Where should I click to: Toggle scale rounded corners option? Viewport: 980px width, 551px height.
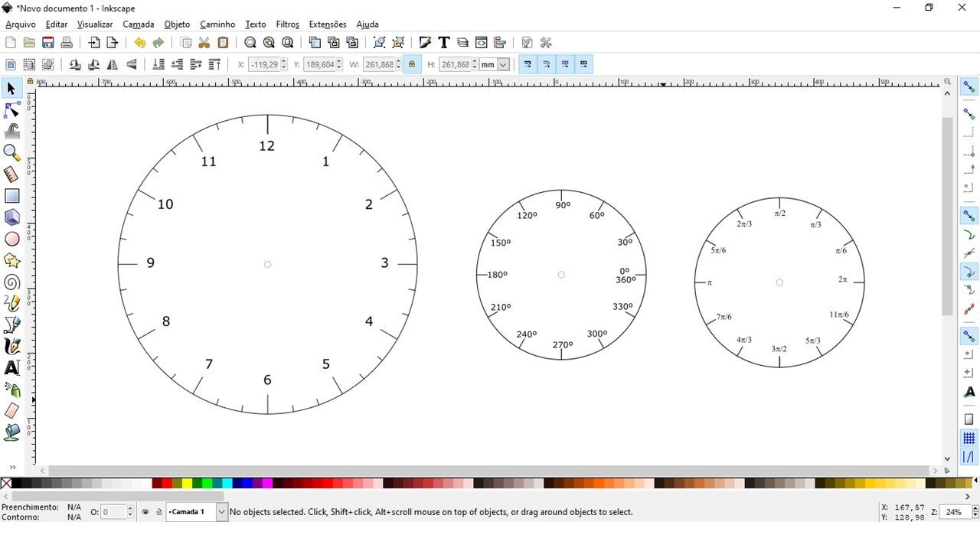tap(547, 64)
